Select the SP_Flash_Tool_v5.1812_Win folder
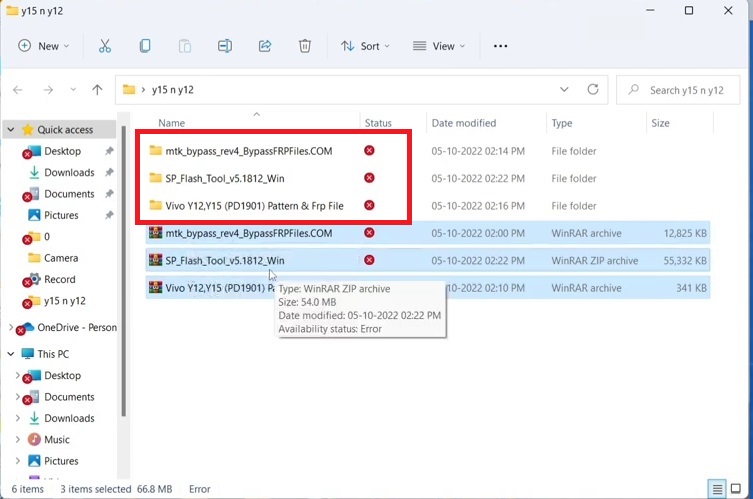 pyautogui.click(x=224, y=179)
